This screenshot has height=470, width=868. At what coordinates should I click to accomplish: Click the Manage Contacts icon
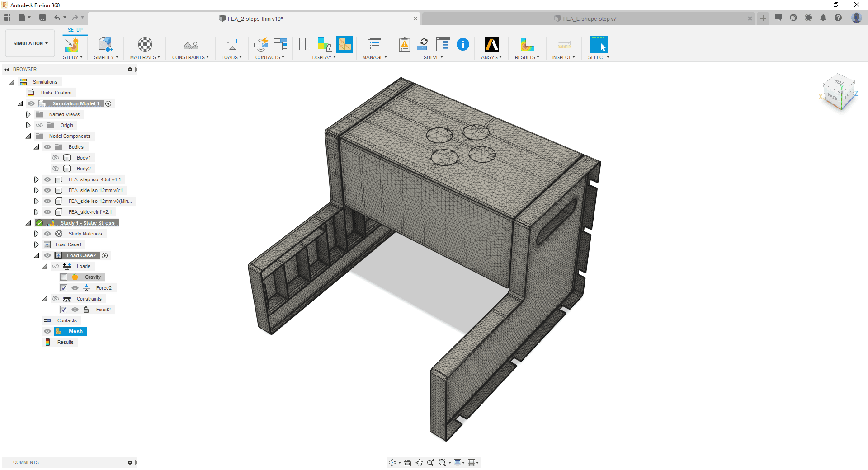click(281, 44)
